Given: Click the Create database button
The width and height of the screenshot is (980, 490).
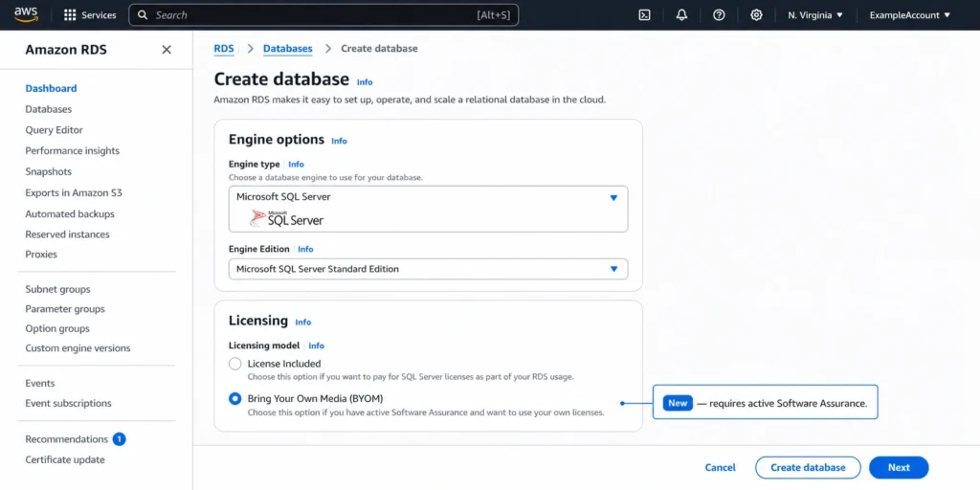Looking at the screenshot, I should (808, 467).
